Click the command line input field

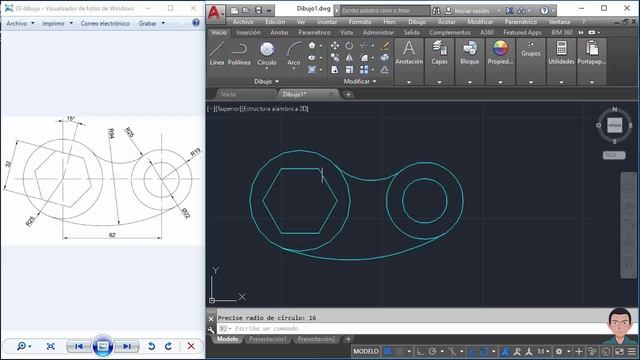click(412, 329)
